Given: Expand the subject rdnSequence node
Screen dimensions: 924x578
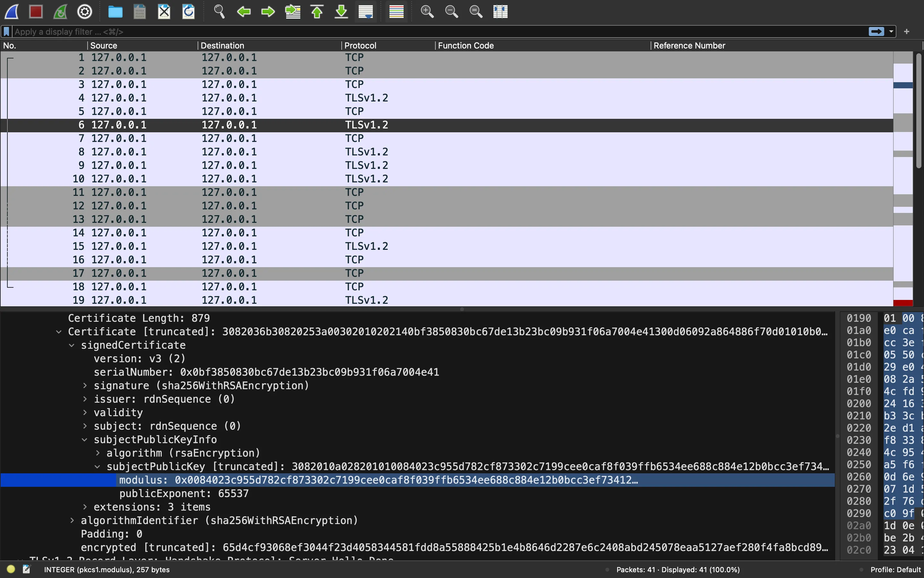Looking at the screenshot, I should click(x=85, y=426).
